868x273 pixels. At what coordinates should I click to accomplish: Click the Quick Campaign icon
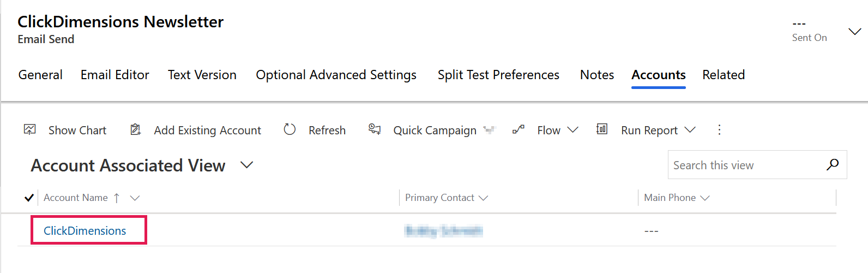(x=375, y=129)
